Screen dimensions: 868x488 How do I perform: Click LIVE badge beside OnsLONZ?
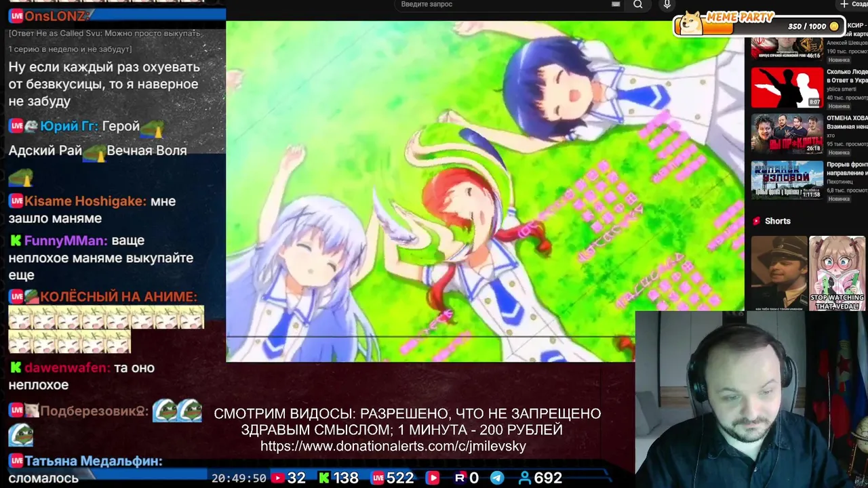click(16, 16)
